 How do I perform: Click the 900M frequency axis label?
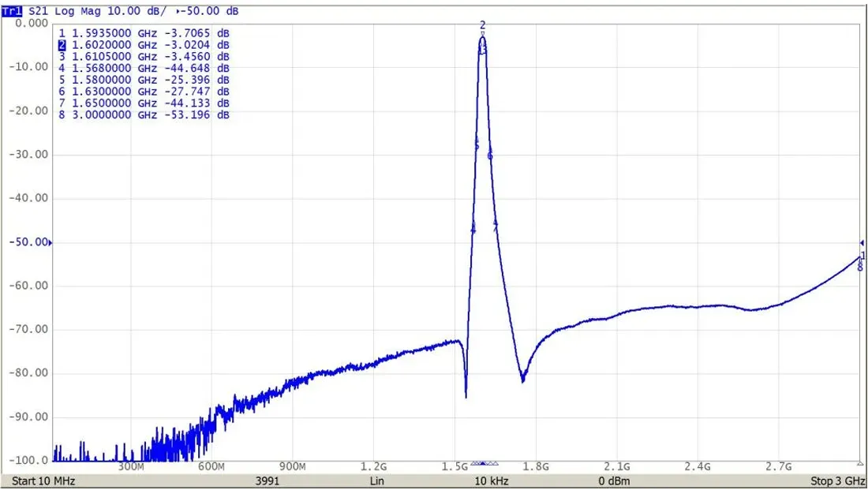tap(292, 467)
